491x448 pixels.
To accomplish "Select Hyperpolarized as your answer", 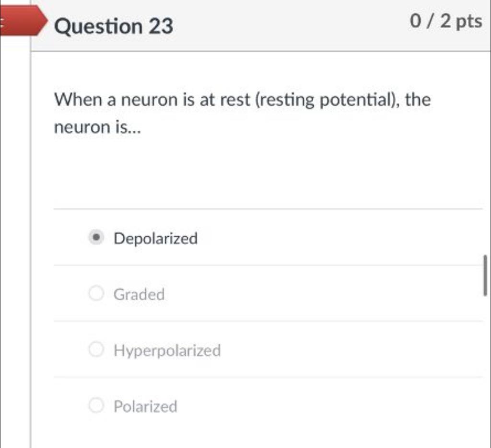I will coord(96,349).
